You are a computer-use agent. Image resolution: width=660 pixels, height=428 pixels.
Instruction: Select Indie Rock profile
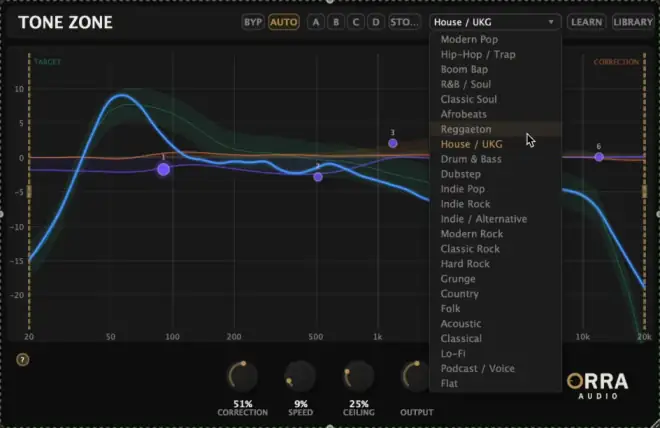coord(495,204)
